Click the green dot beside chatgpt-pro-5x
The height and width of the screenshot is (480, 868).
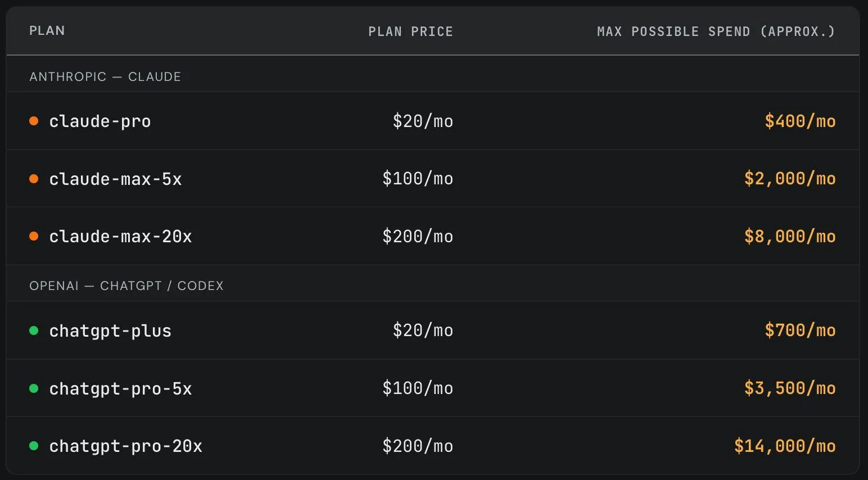click(34, 388)
